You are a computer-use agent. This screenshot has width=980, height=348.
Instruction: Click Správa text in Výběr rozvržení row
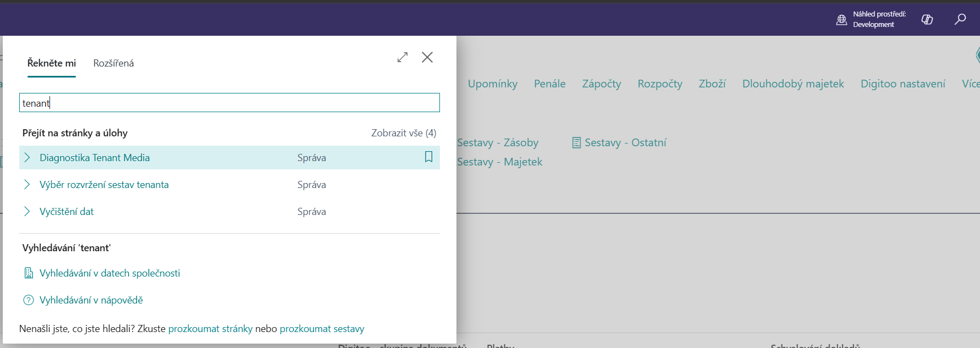pos(312,185)
